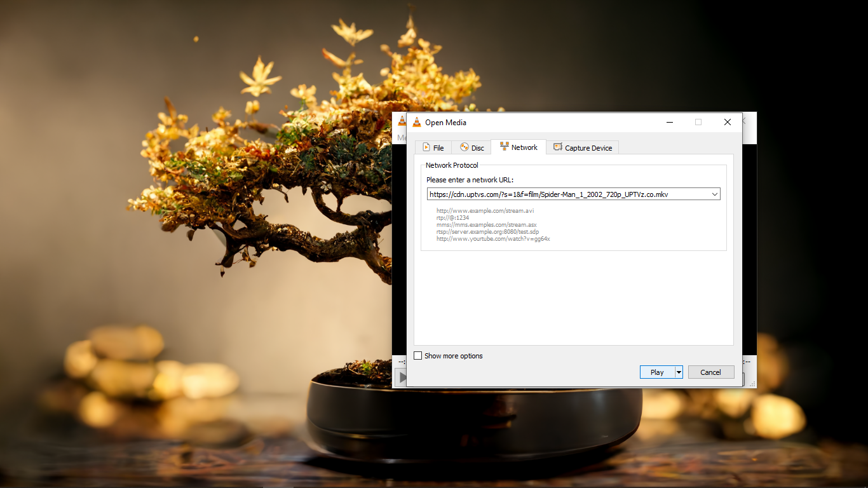The image size is (868, 488).
Task: Switch to the File tab
Action: [433, 147]
